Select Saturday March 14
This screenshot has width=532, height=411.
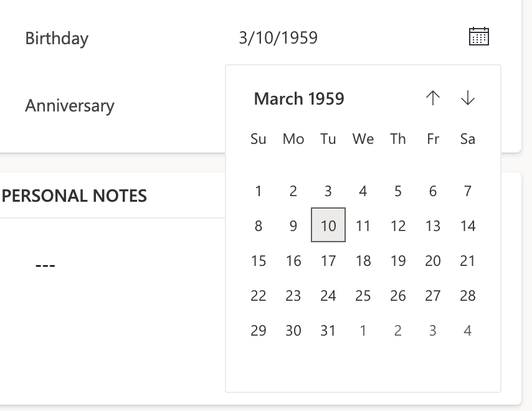coord(468,226)
